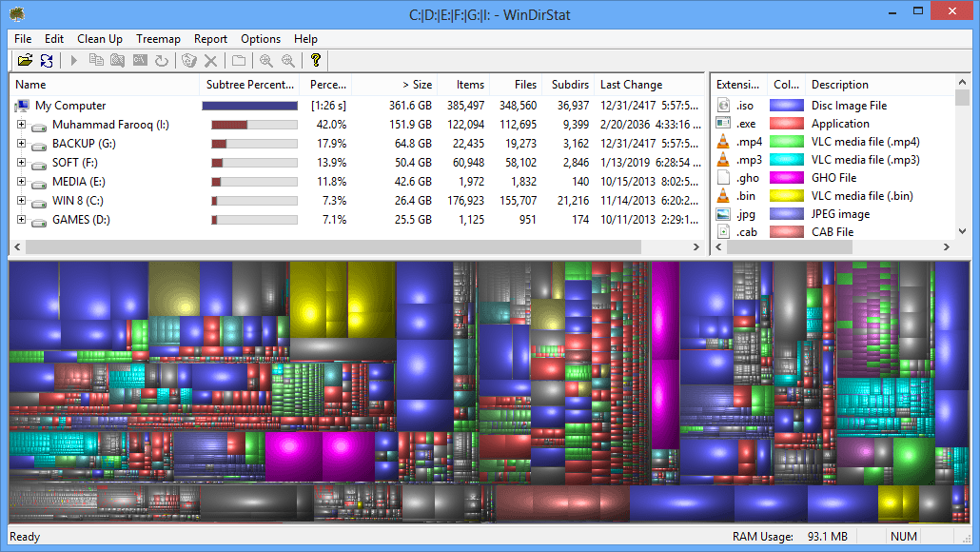Expand the BACKUP (G:) drive node
The image size is (980, 552).
[21, 143]
